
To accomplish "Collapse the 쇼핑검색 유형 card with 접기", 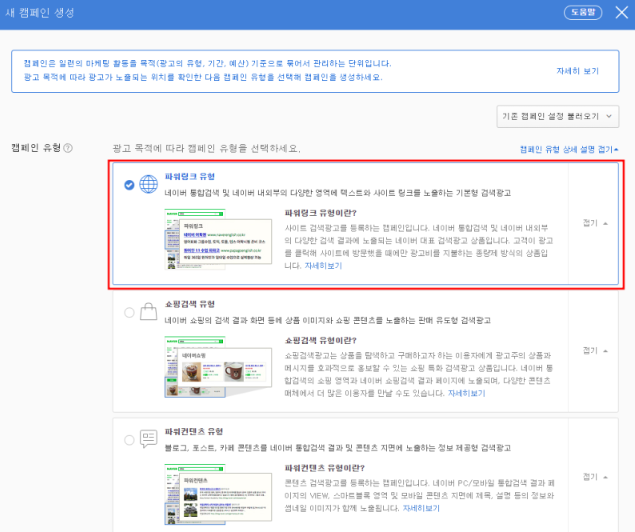I will pos(595,351).
